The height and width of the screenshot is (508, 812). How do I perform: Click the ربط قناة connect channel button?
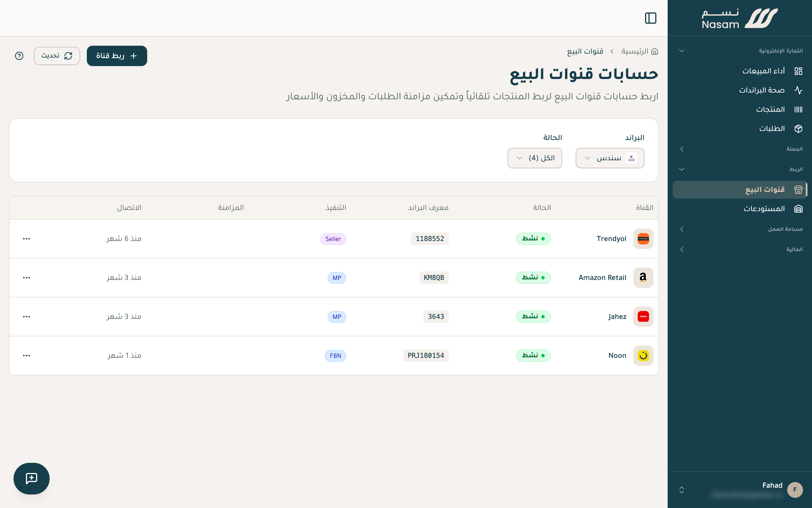click(117, 56)
